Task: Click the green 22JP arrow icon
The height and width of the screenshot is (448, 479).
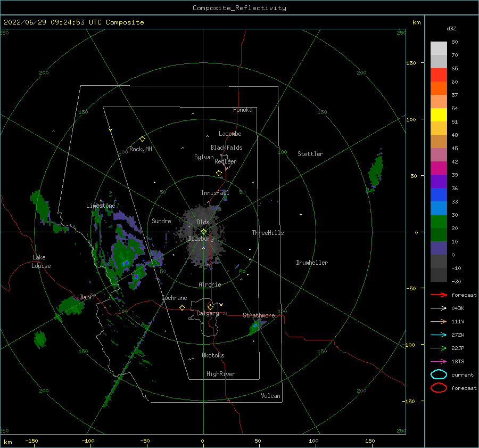Action: click(439, 348)
